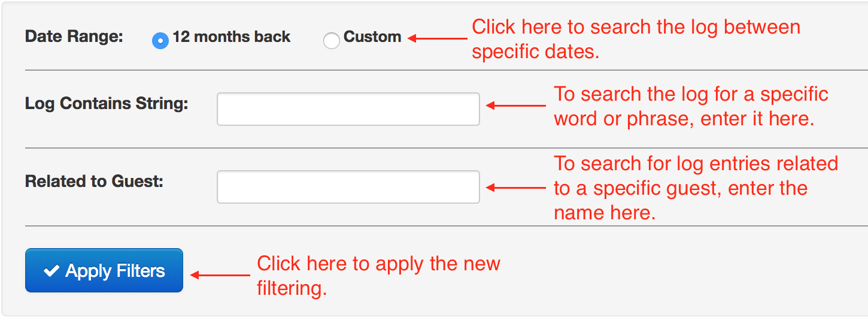Click the red arrow pointing to Apply Filters

(220, 275)
